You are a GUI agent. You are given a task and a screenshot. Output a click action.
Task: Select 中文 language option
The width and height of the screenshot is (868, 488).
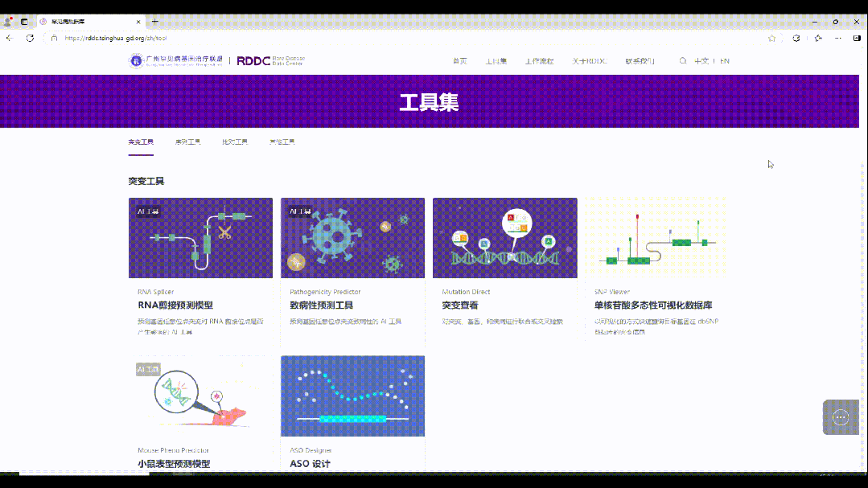click(x=701, y=61)
